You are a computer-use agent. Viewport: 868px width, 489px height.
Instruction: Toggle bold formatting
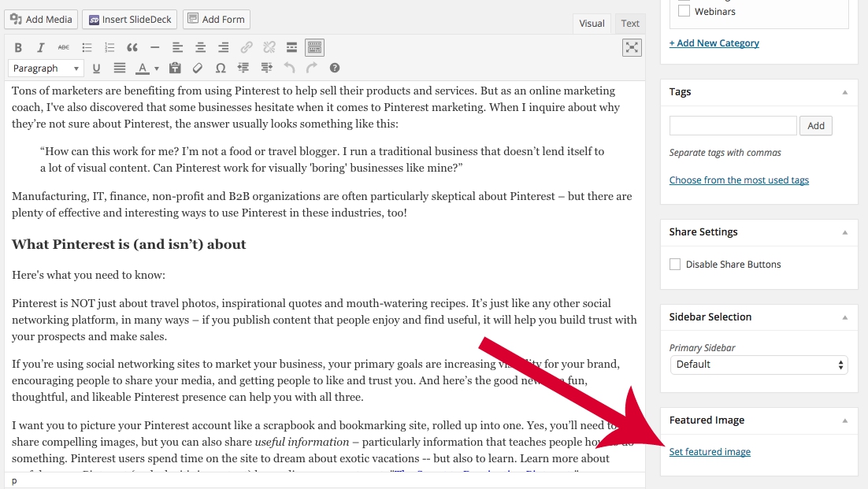18,47
